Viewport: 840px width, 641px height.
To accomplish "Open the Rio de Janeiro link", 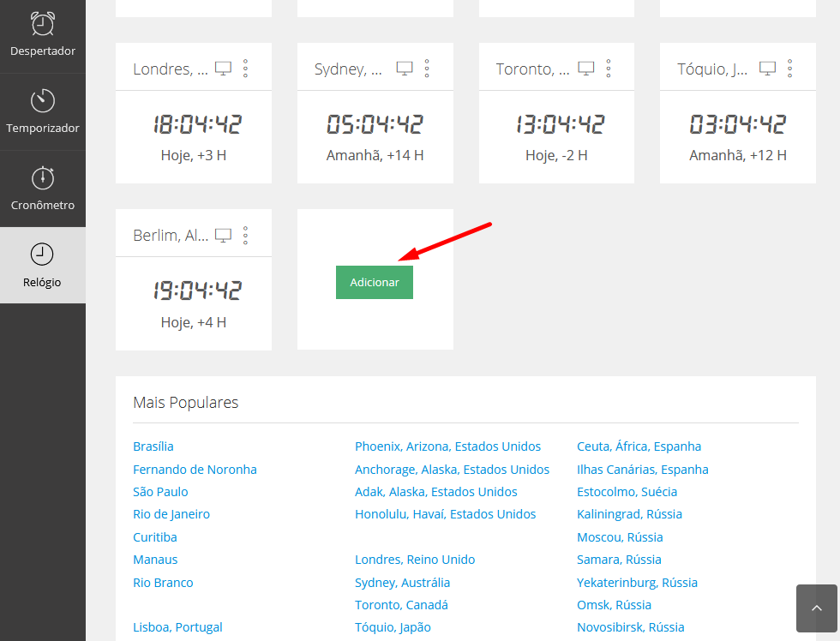I will pyautogui.click(x=171, y=514).
